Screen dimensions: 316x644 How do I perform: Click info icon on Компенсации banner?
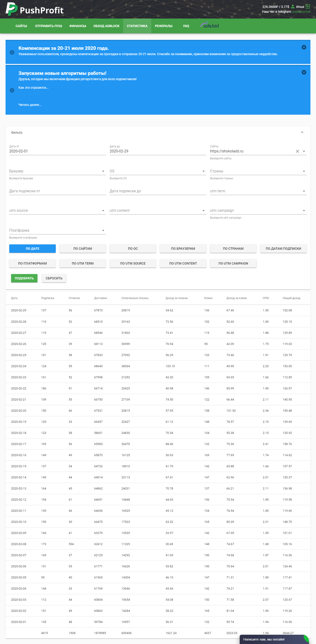coord(12,52)
